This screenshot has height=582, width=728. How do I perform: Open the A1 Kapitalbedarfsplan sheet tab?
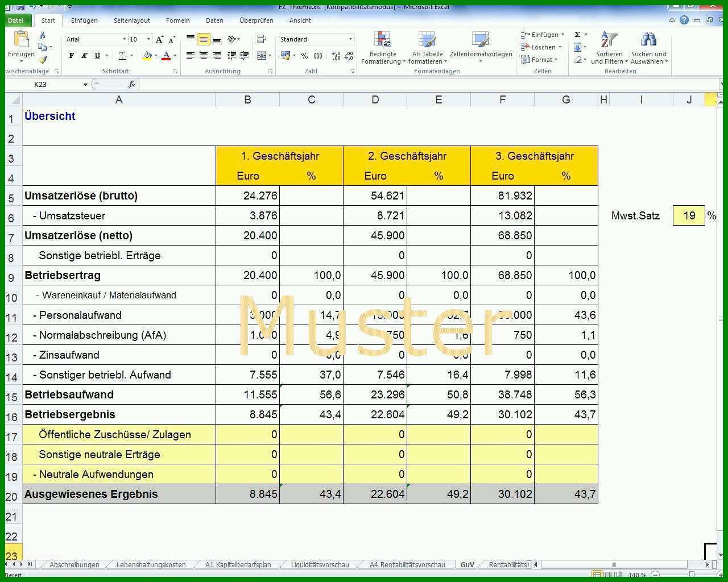point(238,564)
